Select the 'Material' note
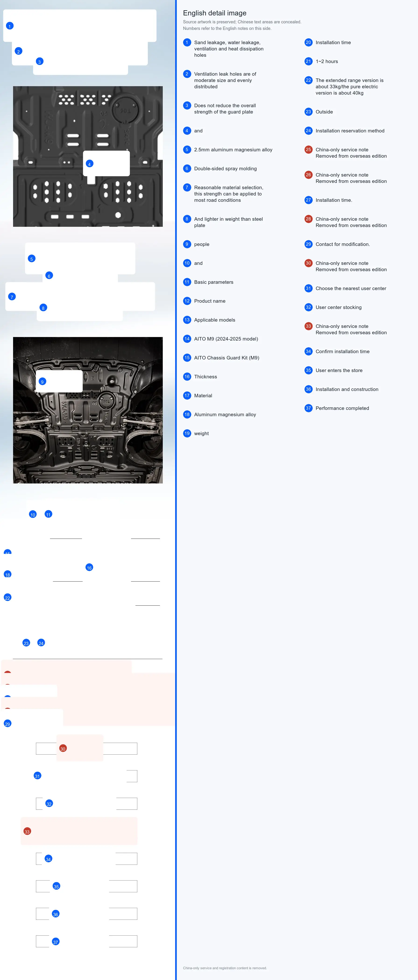 (203, 396)
